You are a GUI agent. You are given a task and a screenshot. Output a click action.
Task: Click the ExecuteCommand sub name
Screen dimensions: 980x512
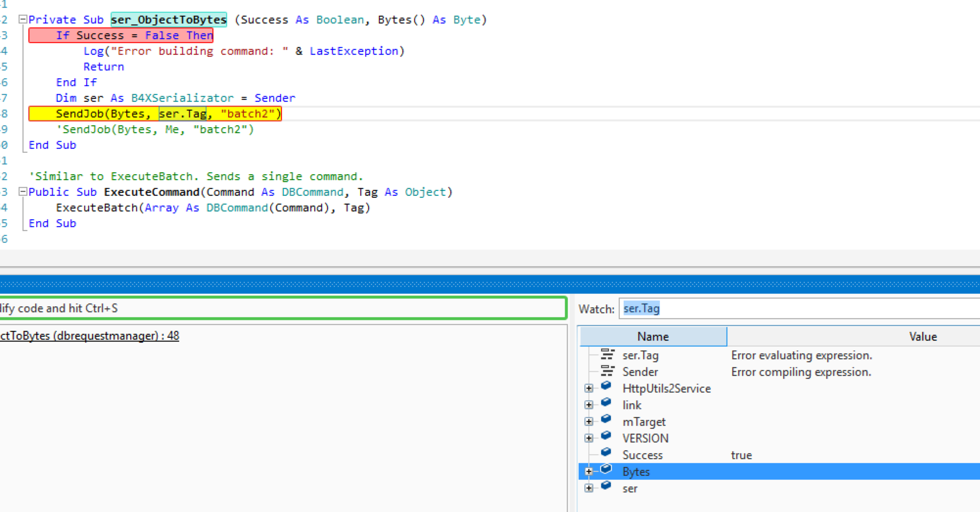pos(152,192)
